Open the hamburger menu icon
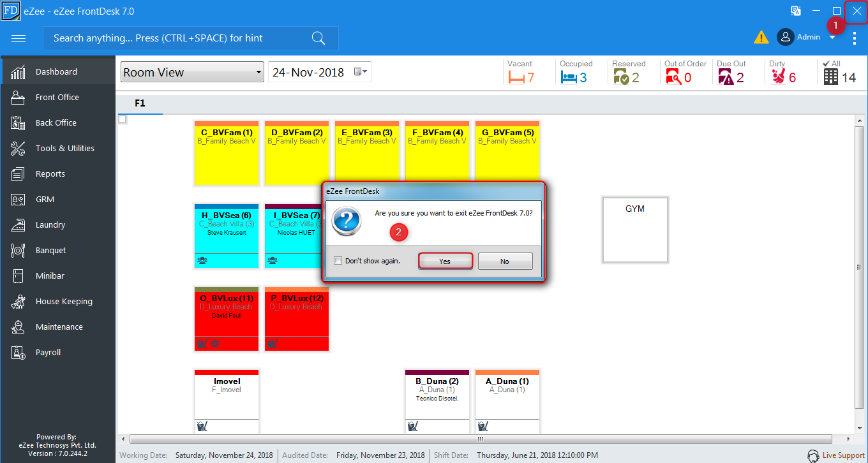The width and height of the screenshot is (868, 463). pyautogui.click(x=19, y=38)
